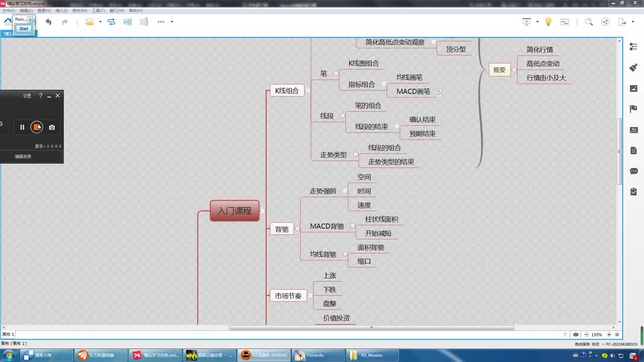Expand the export dropdown arrow
The width and height of the screenshot is (644, 362).
pos(632,22)
